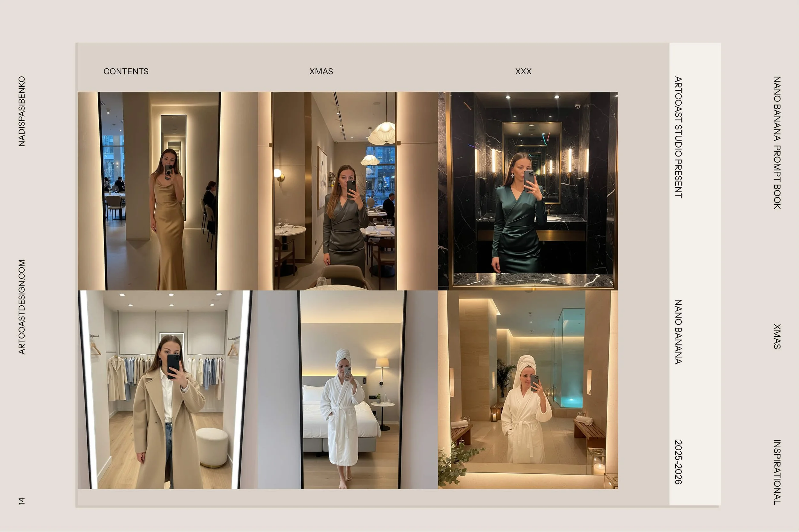Click the XXX header label
Image resolution: width=799 pixels, height=532 pixels.
tap(523, 71)
